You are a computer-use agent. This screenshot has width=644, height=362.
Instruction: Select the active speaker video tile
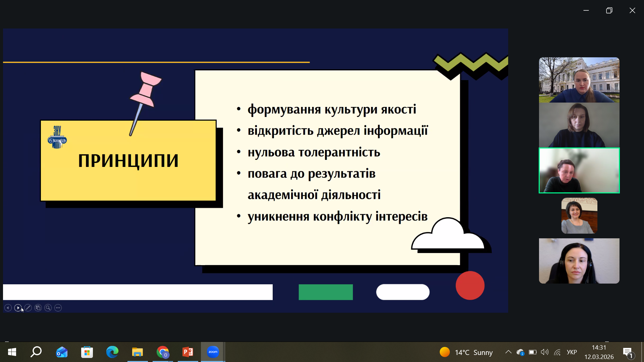[x=579, y=171]
